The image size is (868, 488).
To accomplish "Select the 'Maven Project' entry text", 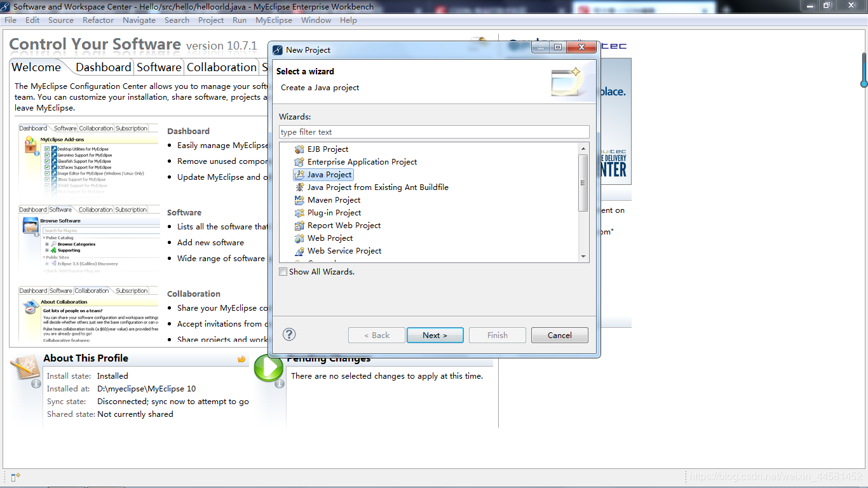I will 334,200.
